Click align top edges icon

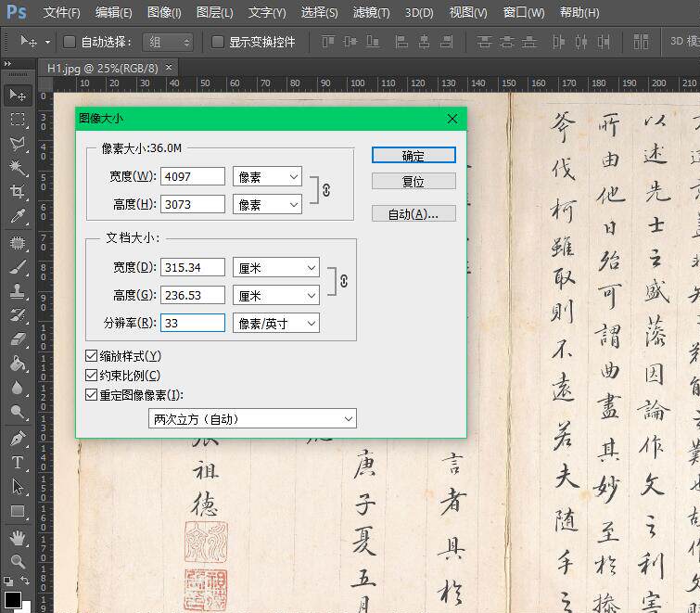click(x=328, y=42)
